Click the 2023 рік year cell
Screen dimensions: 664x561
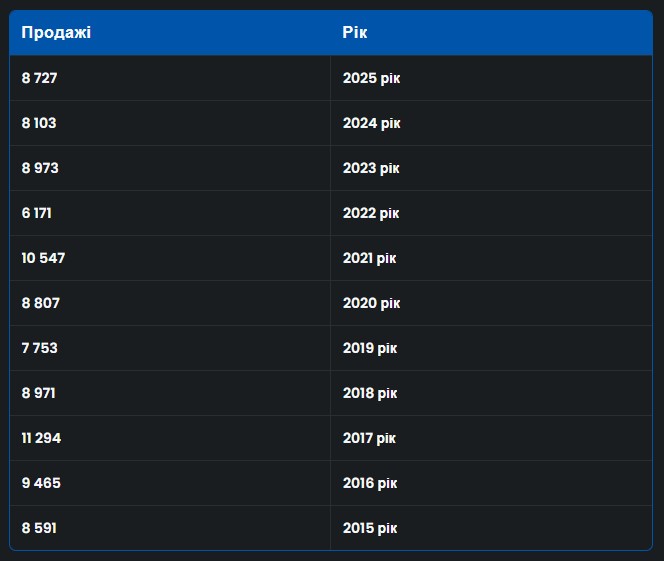(x=371, y=168)
